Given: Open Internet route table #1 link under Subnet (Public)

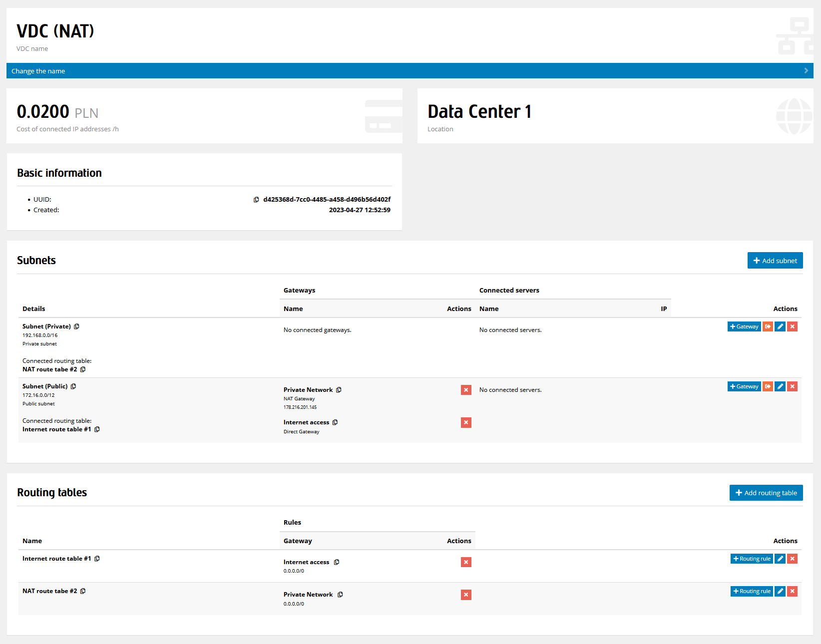Looking at the screenshot, I should coord(56,429).
